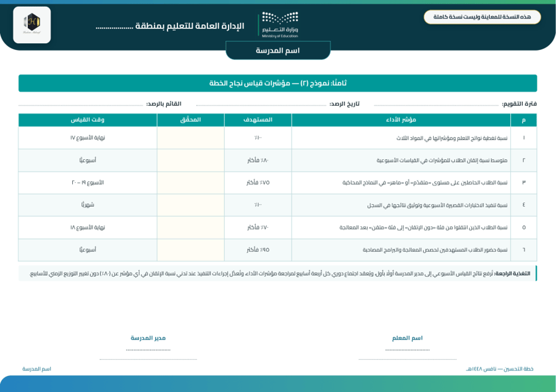Screen dimensions: 556x392
Task: Click the empty المحقّق cell in row ١
Action: 190,138
